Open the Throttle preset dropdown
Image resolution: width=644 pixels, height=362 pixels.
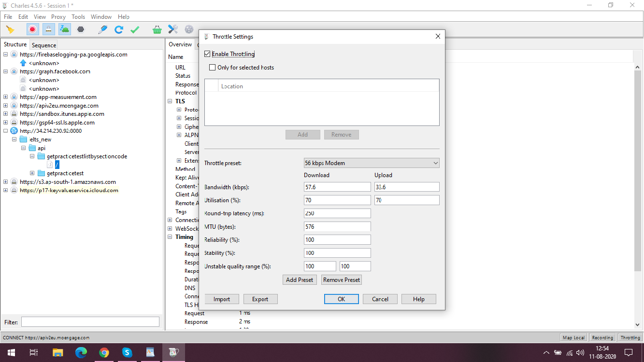(371, 163)
